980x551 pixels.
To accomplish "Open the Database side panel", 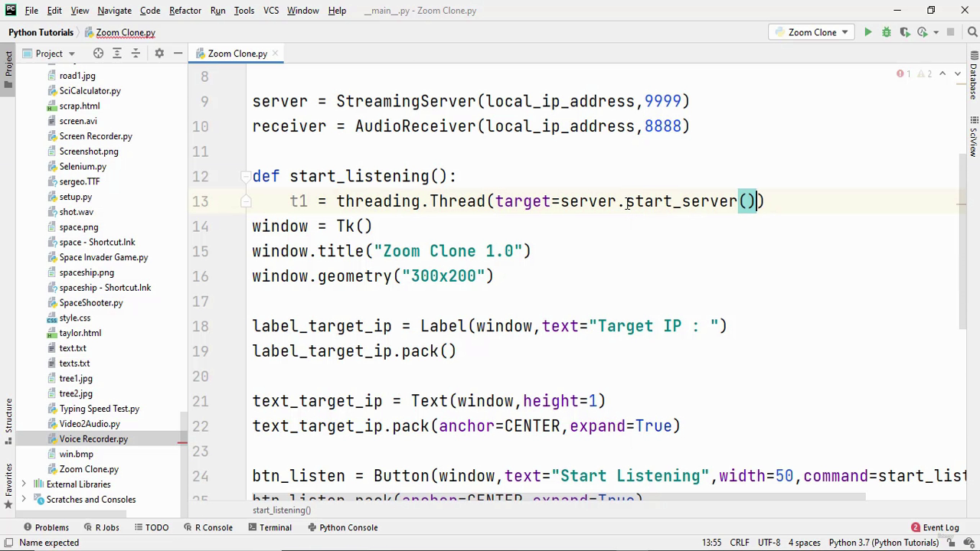I will point(973,76).
